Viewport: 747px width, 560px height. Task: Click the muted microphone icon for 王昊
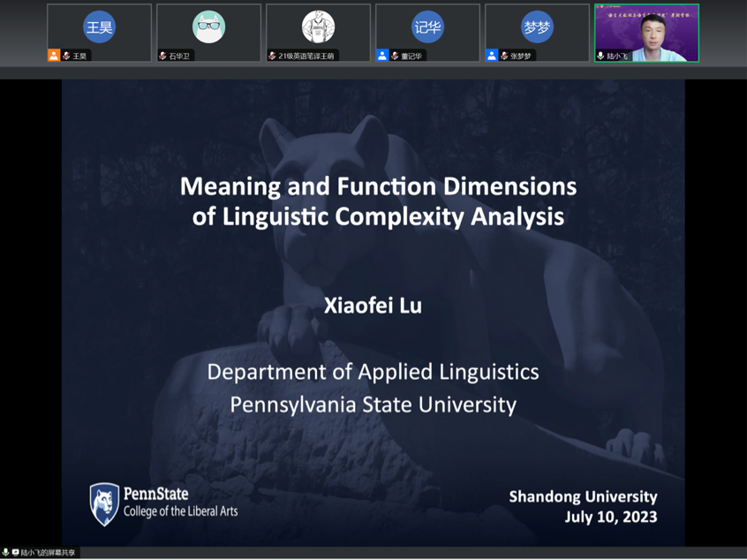point(66,56)
